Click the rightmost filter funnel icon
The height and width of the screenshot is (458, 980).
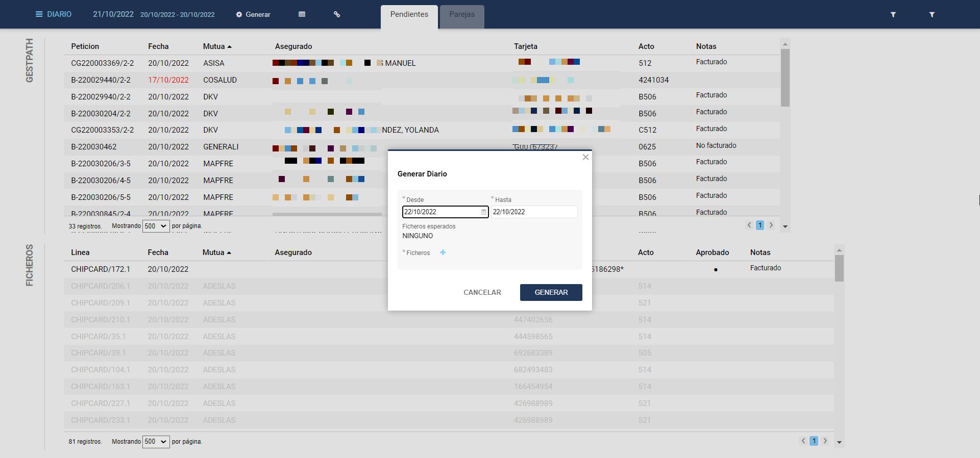coord(932,15)
